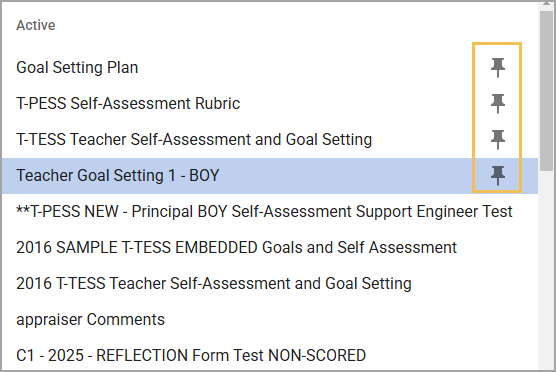Pick the form mentioning Support Engineer Test
Viewport: 556px width, 372px height.
(264, 211)
